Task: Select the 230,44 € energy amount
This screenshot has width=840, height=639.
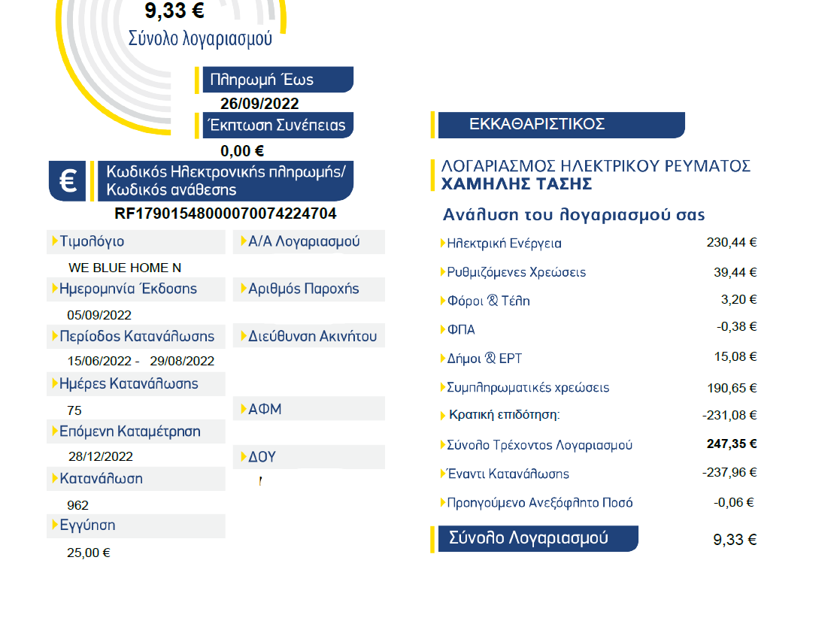Action: [x=732, y=243]
